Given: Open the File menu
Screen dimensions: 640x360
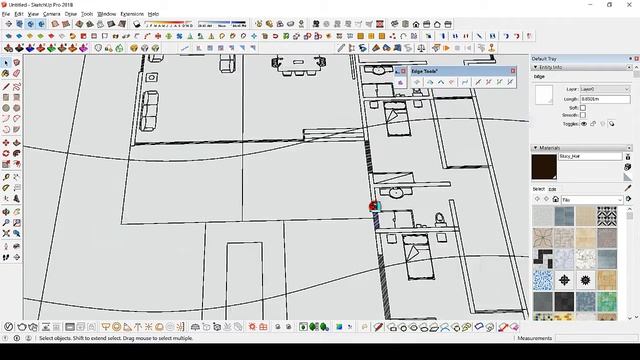Looking at the screenshot, I should click(6, 14).
